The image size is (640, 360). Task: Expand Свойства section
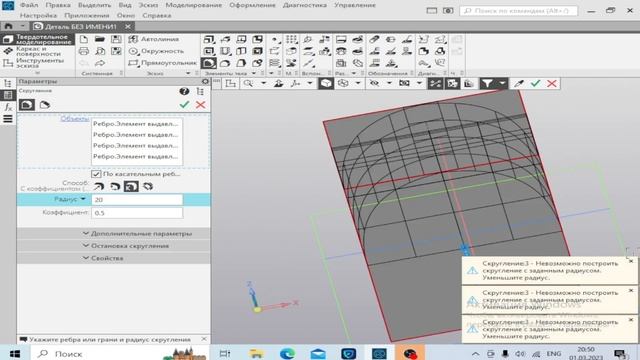113,258
